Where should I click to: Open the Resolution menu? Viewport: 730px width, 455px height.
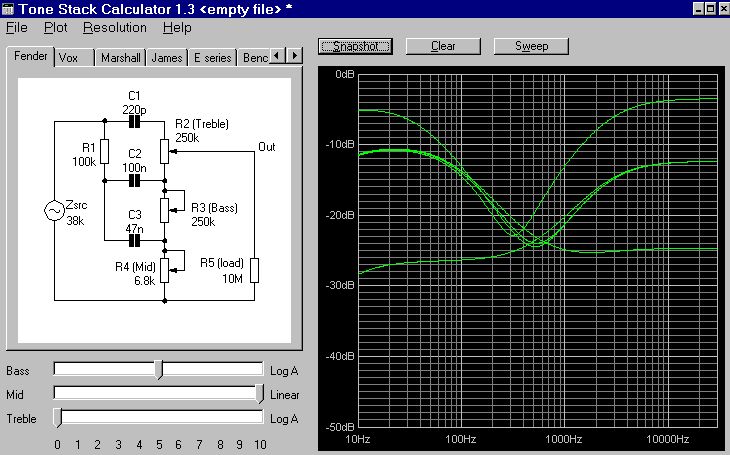coord(114,28)
